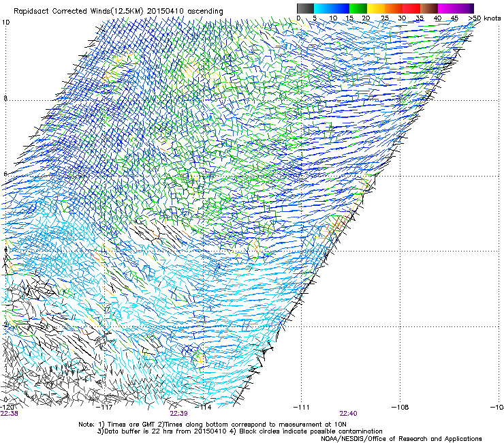Click the '22:38' time label
Viewport: 504px width, 443px height.
coord(10,414)
